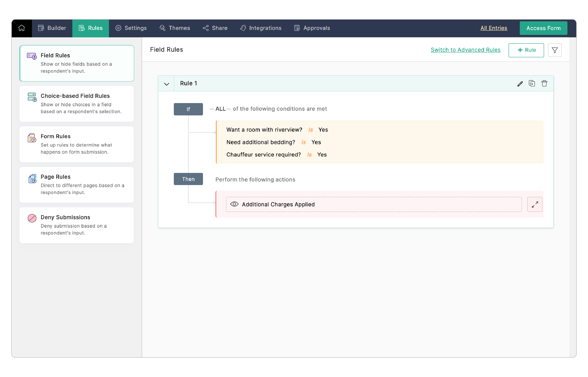
Task: Click the If condition block
Action: (x=188, y=109)
